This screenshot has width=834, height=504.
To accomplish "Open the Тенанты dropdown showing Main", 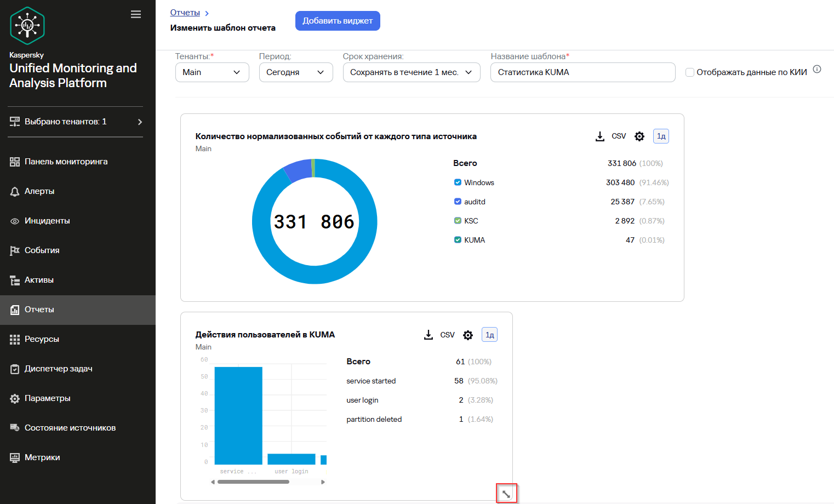I will coord(212,72).
